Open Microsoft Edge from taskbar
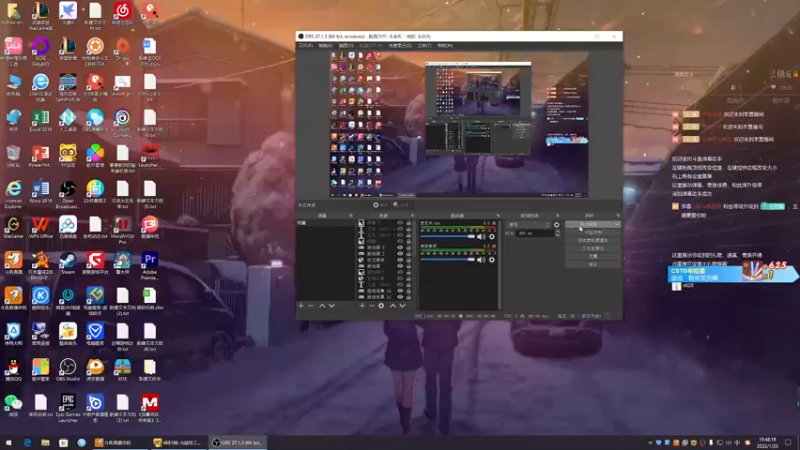This screenshot has width=800, height=450. [x=27, y=442]
